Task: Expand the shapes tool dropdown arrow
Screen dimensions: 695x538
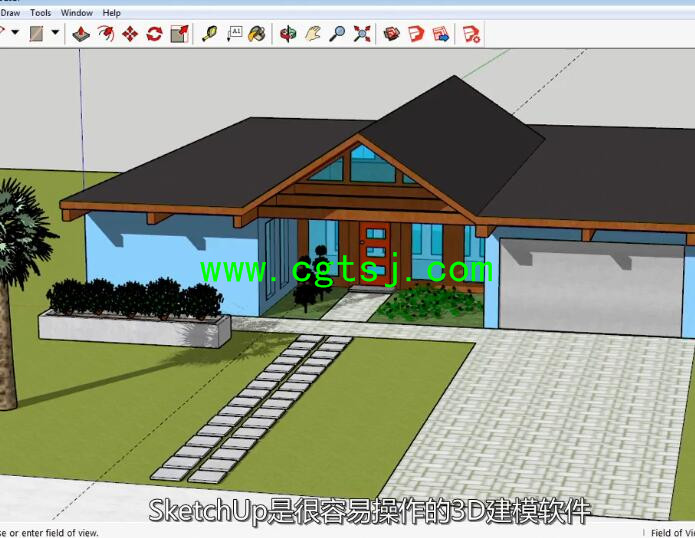Action: click(x=55, y=32)
